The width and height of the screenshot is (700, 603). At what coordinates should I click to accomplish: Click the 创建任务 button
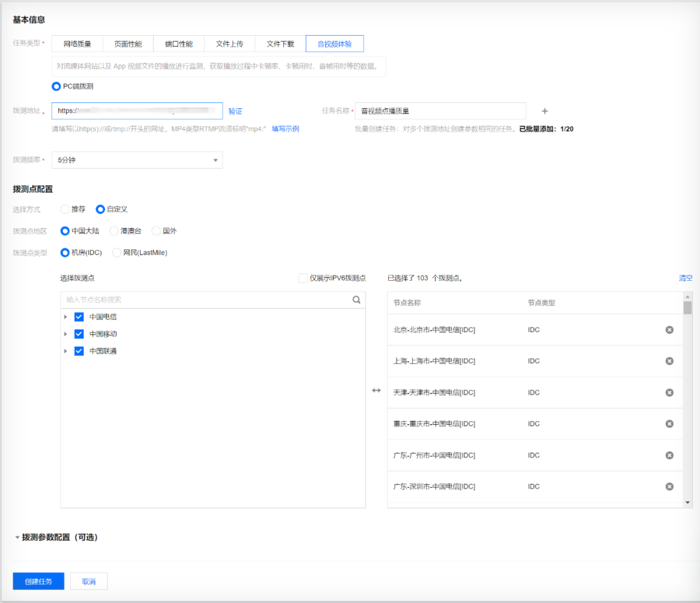pos(38,582)
